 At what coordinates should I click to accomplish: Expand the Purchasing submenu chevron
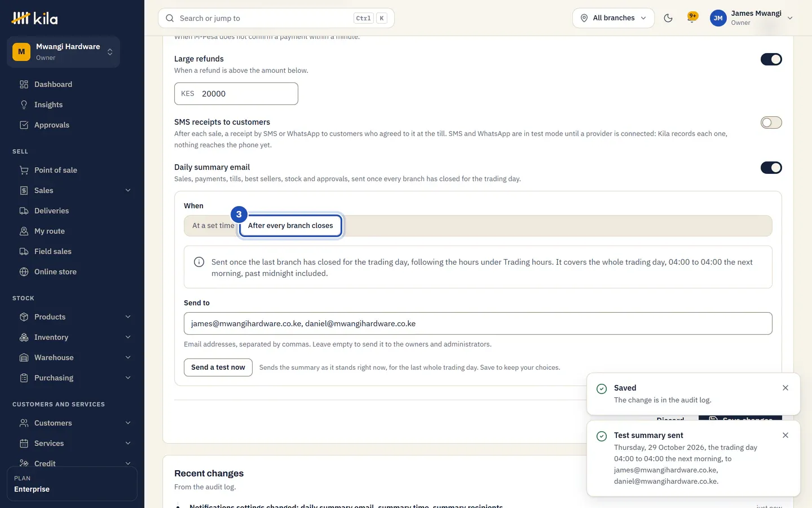click(128, 378)
